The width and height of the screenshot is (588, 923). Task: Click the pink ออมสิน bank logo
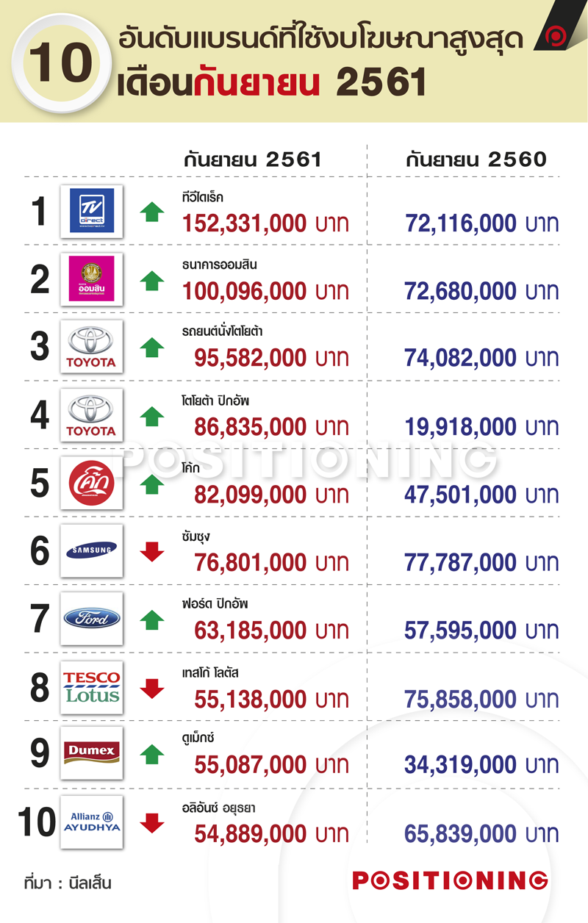[92, 279]
